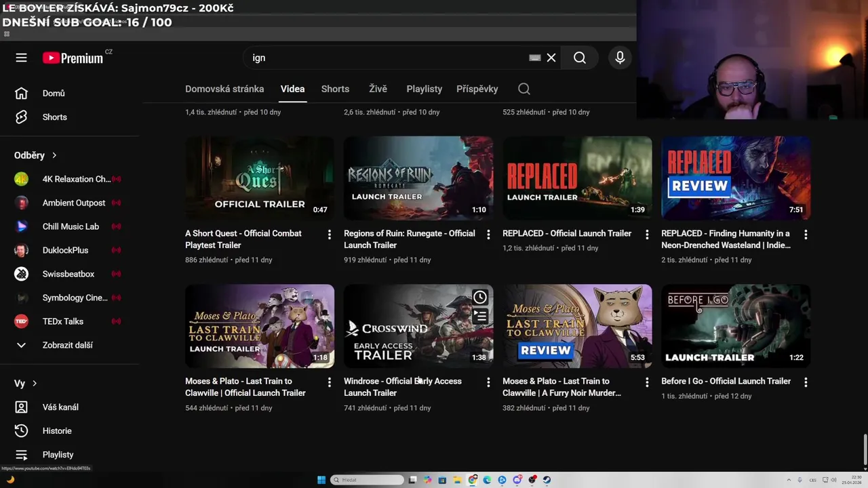Open Regions of Ruin launch trailer thumbnail

tap(418, 178)
